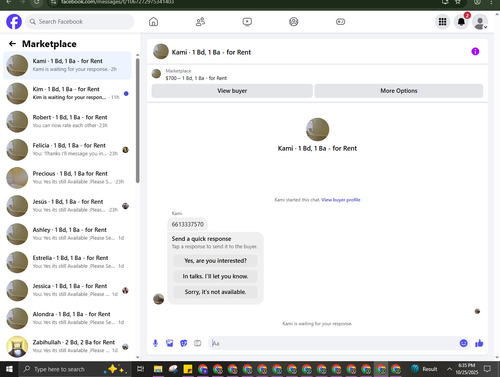Open the Felicia conversation
The height and width of the screenshot is (377, 500).
[67, 150]
